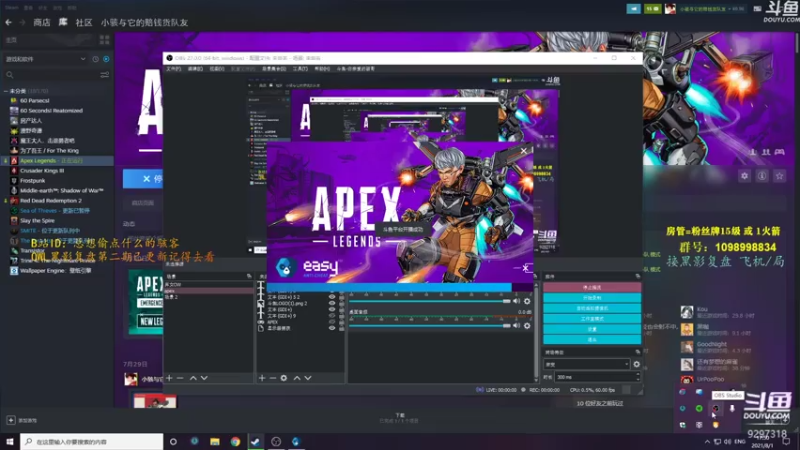Open Steam library advanced filter options

click(x=105, y=75)
